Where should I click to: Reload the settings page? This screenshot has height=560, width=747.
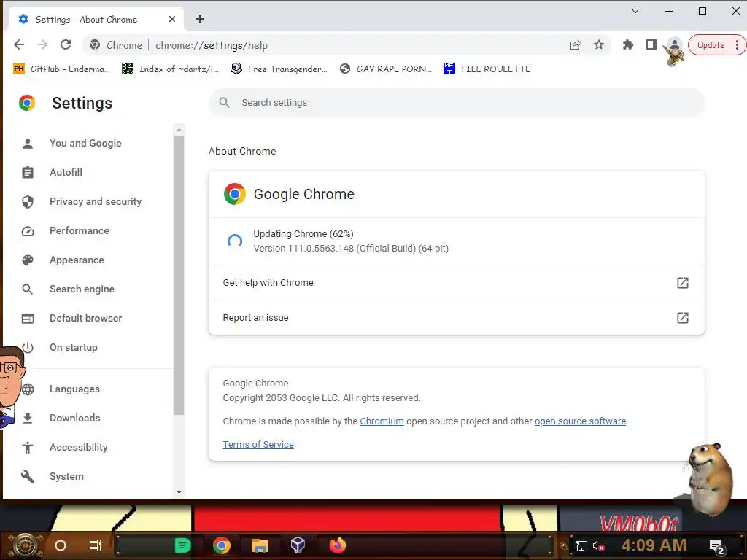tap(66, 44)
